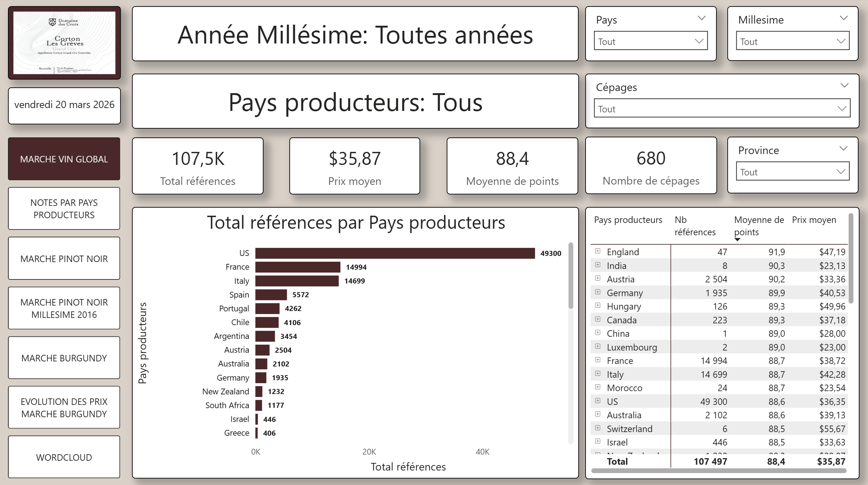Select the Nombre de cépages 680 card
868x485 pixels.
coord(651,166)
